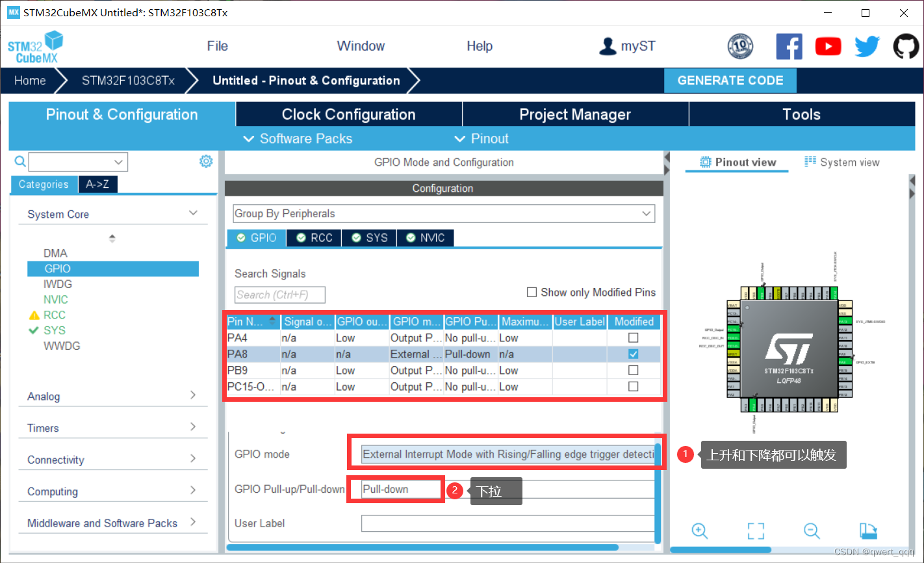Switch to System view
This screenshot has width=924, height=563.
coord(842,163)
